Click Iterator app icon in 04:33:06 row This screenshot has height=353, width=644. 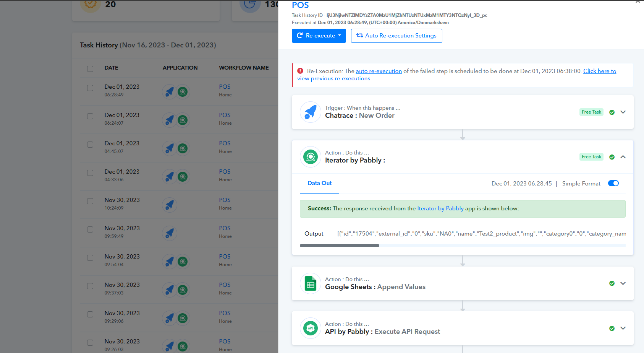[x=183, y=177]
